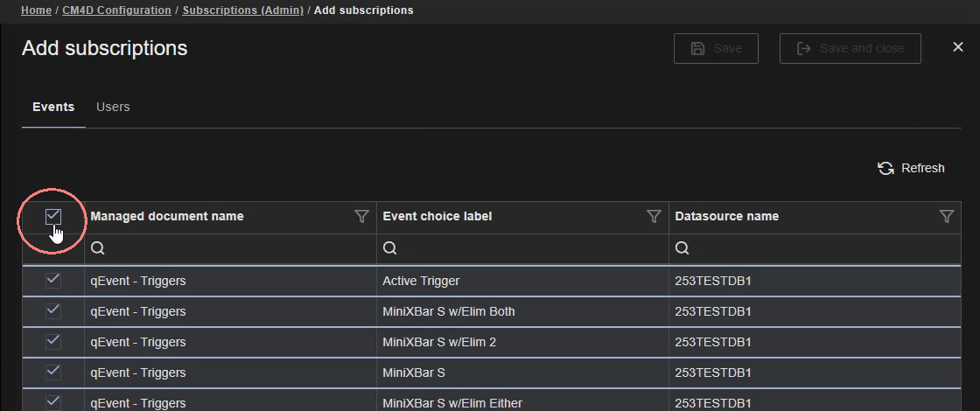Image resolution: width=980 pixels, height=411 pixels.
Task: Click search icon under Event choice label
Action: click(390, 249)
